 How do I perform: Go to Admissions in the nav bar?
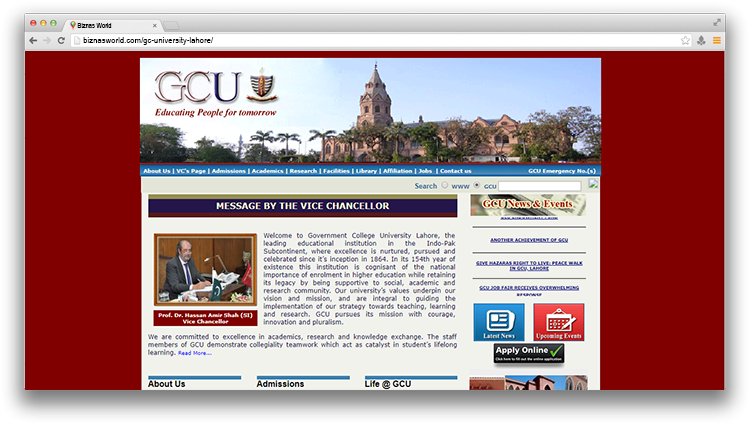pos(229,171)
